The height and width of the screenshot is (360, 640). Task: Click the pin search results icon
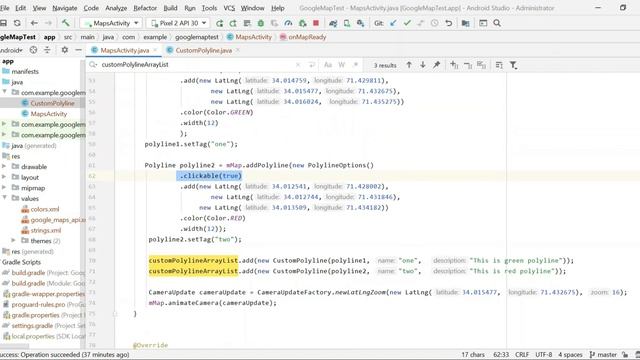437,64
